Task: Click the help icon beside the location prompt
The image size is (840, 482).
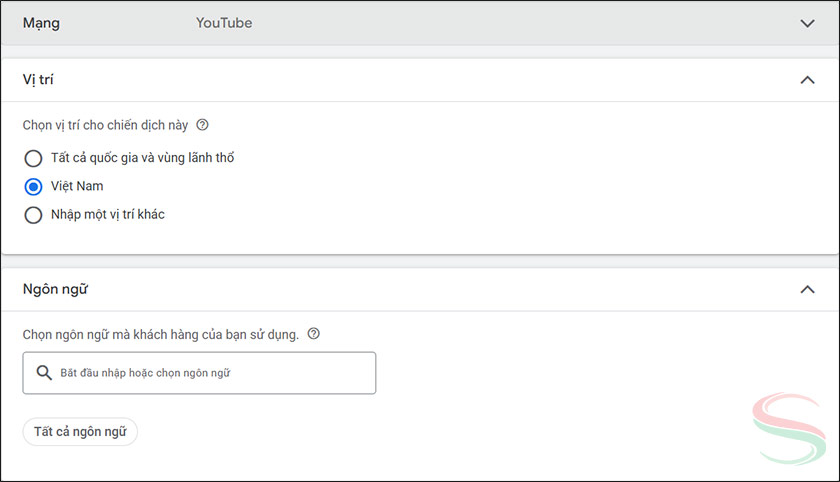Action: [x=203, y=126]
